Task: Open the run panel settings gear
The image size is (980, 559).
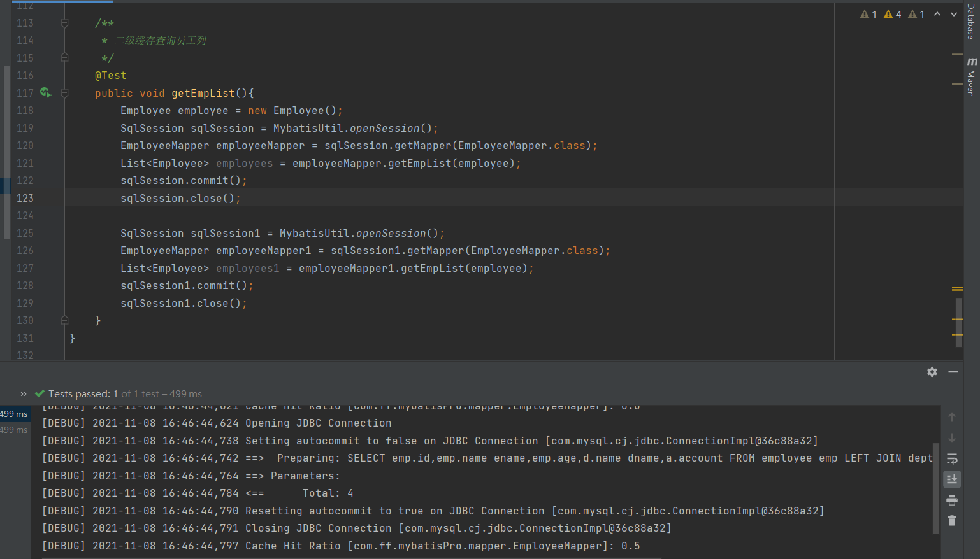Action: tap(932, 372)
